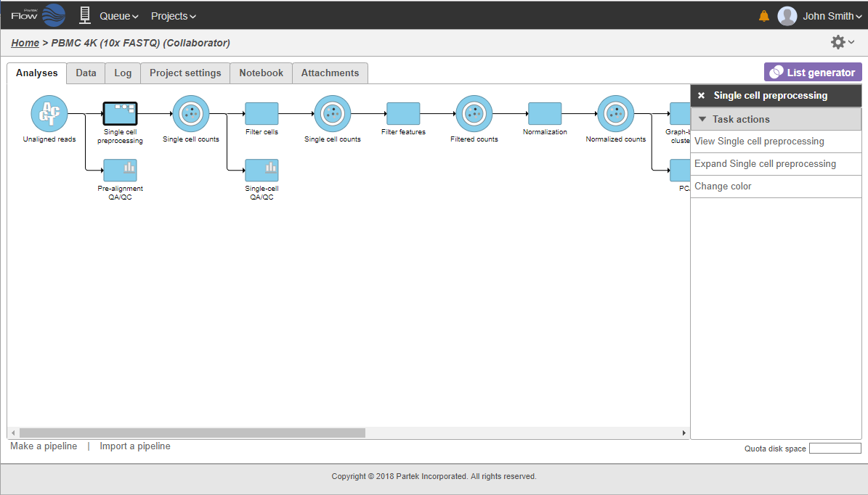Open the notifications bell icon
Viewport: 868px width, 495px height.
tap(763, 16)
